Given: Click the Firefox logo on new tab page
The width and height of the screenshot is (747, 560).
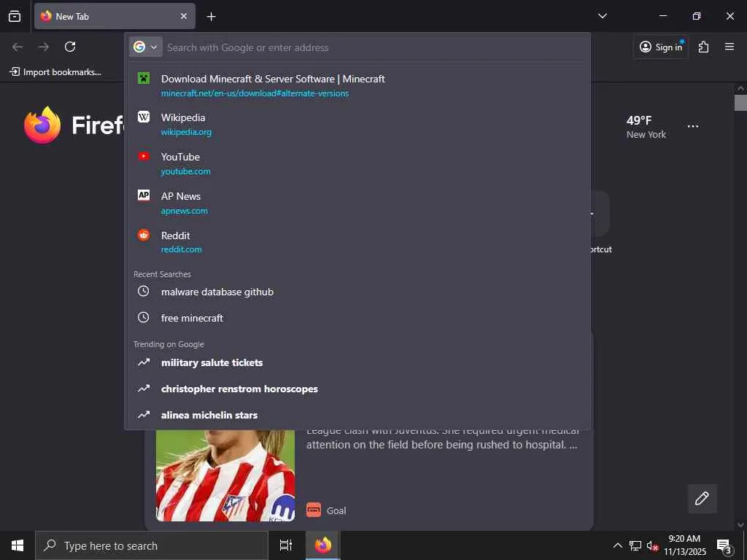Looking at the screenshot, I should pos(42,125).
